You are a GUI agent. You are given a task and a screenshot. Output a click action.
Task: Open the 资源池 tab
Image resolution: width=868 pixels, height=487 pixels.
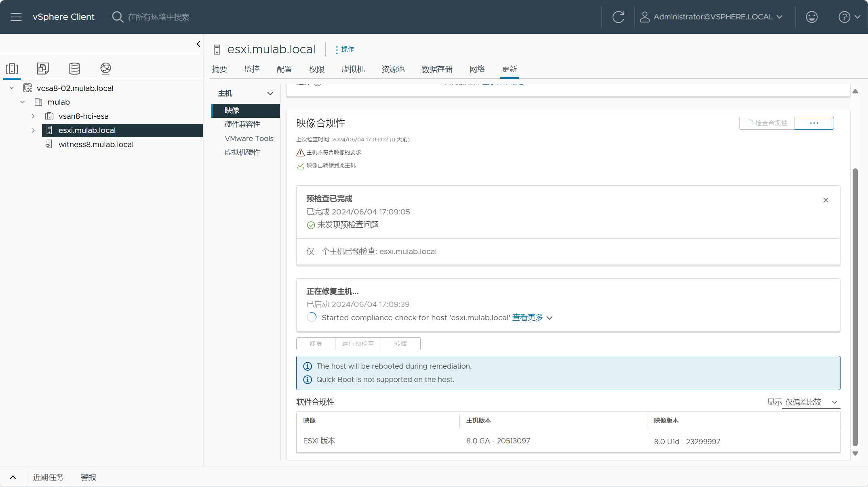pyautogui.click(x=393, y=69)
